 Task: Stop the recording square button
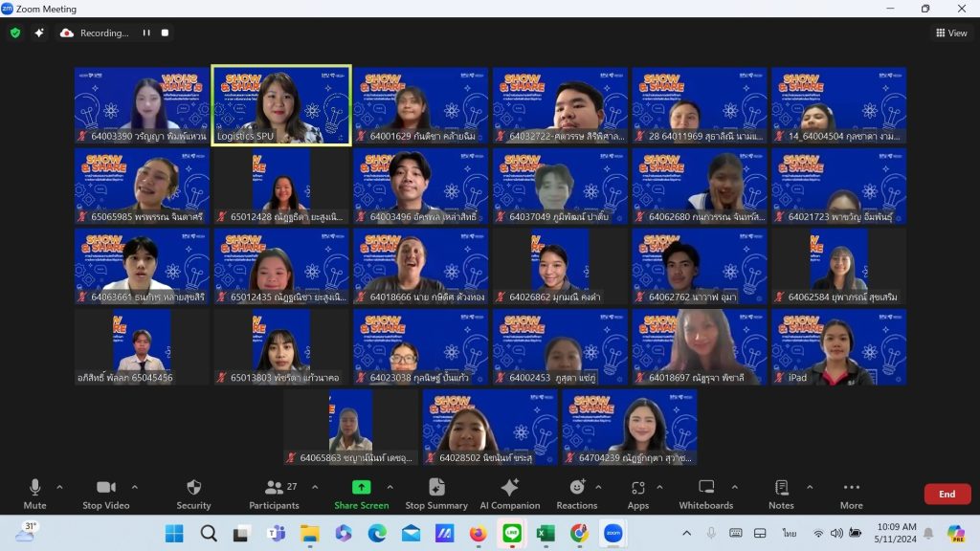[165, 33]
